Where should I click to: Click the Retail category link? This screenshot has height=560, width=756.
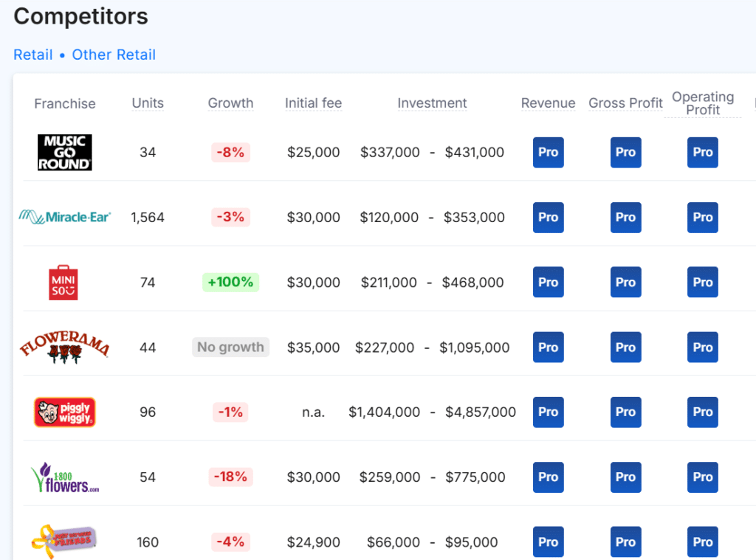click(32, 55)
